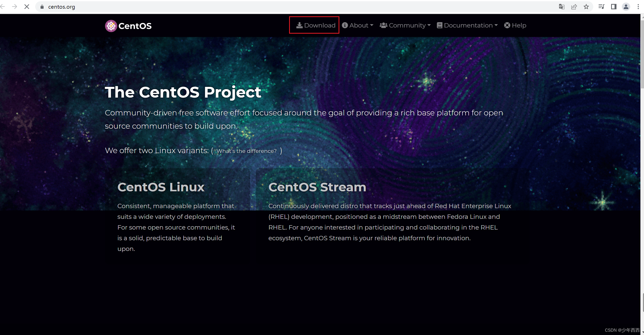Image resolution: width=644 pixels, height=335 pixels.
Task: Click the lock site info icon
Action: click(42, 7)
